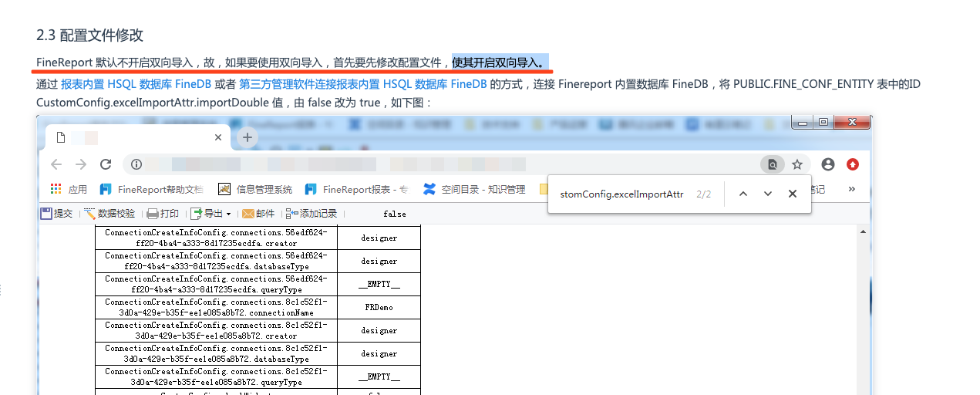Image resolution: width=980 pixels, height=395 pixels.
Task: Close the current browser tab
Action: point(218,137)
